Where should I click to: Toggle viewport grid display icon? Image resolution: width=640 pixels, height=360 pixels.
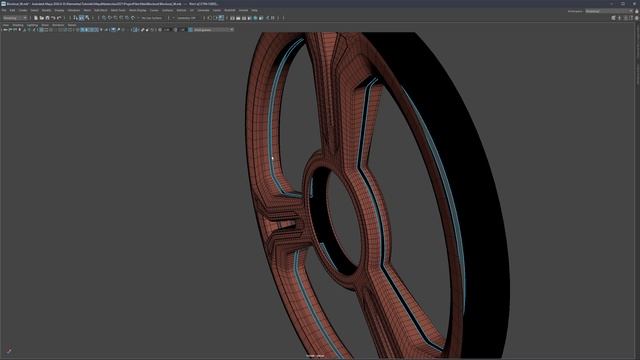point(42,29)
